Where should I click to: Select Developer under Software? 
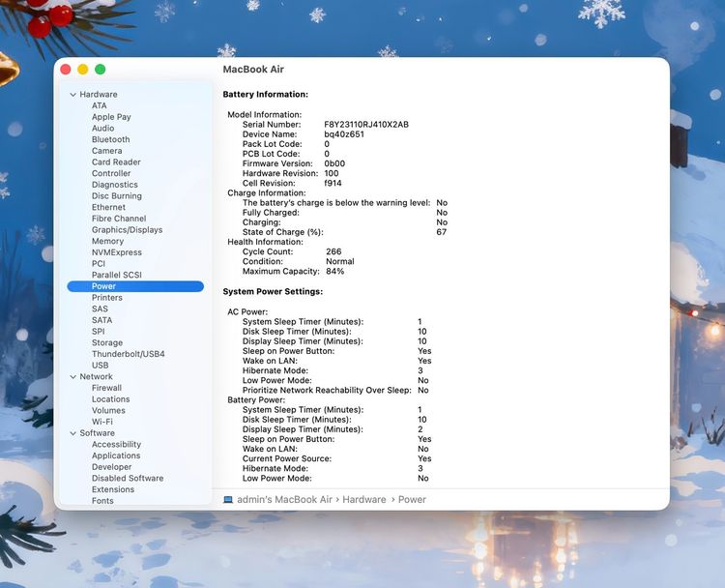111,467
